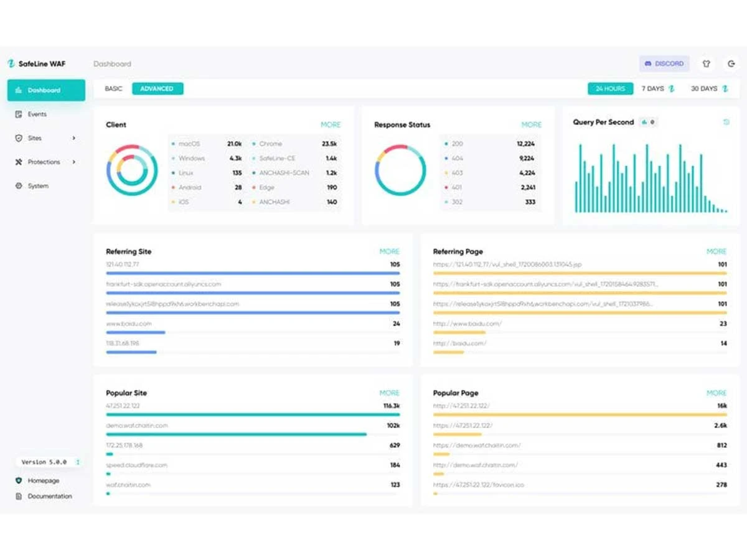Image resolution: width=747 pixels, height=560 pixels.
Task: Select the ADVANCED dashboard view
Action: click(157, 89)
